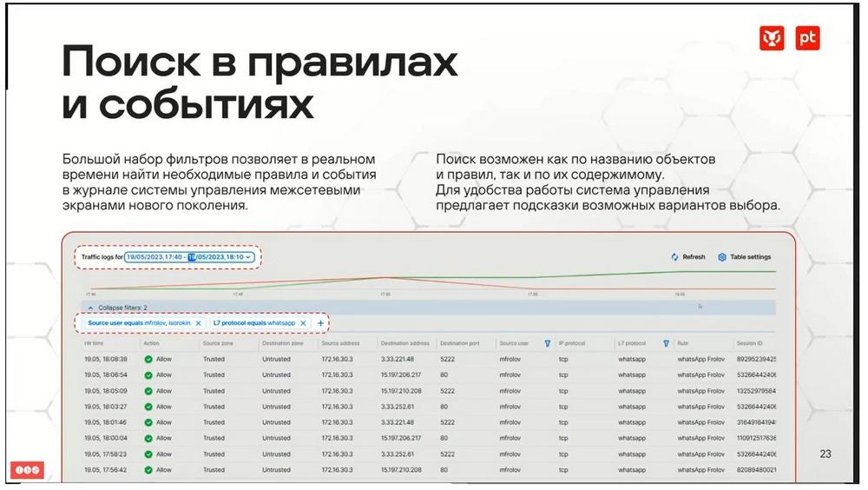Collapse the filters section chevron
The width and height of the screenshot is (868, 490).
[91, 308]
